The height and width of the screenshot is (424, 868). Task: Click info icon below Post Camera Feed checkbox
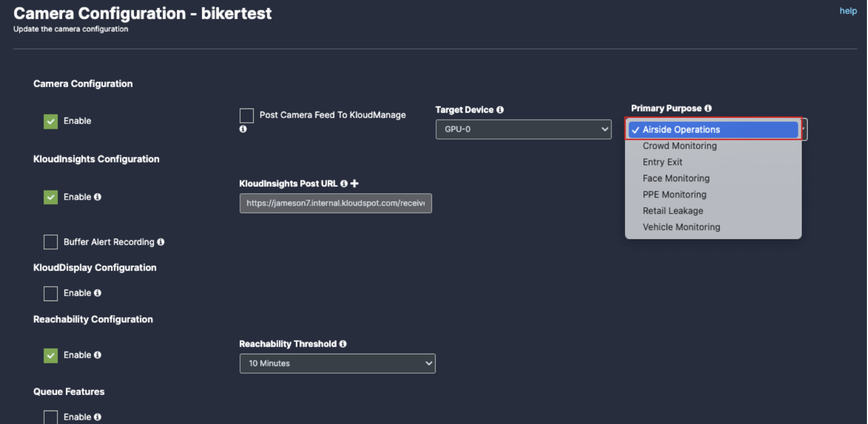pos(243,129)
